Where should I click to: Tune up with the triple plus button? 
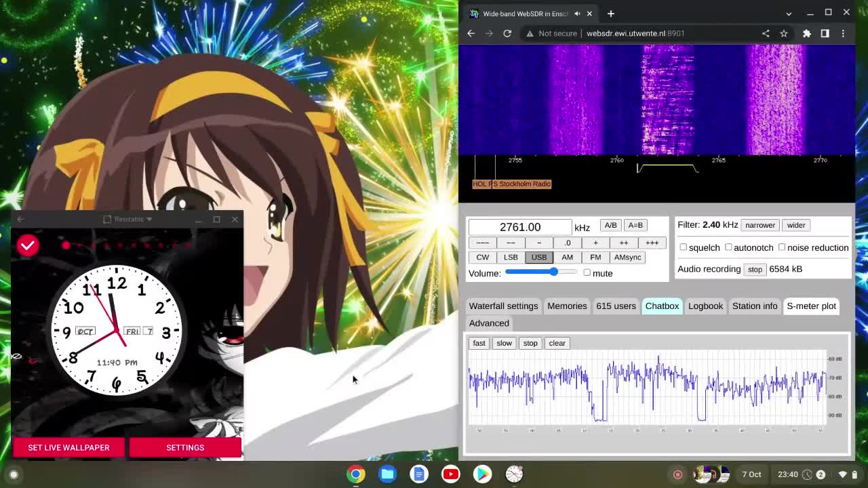click(x=652, y=243)
